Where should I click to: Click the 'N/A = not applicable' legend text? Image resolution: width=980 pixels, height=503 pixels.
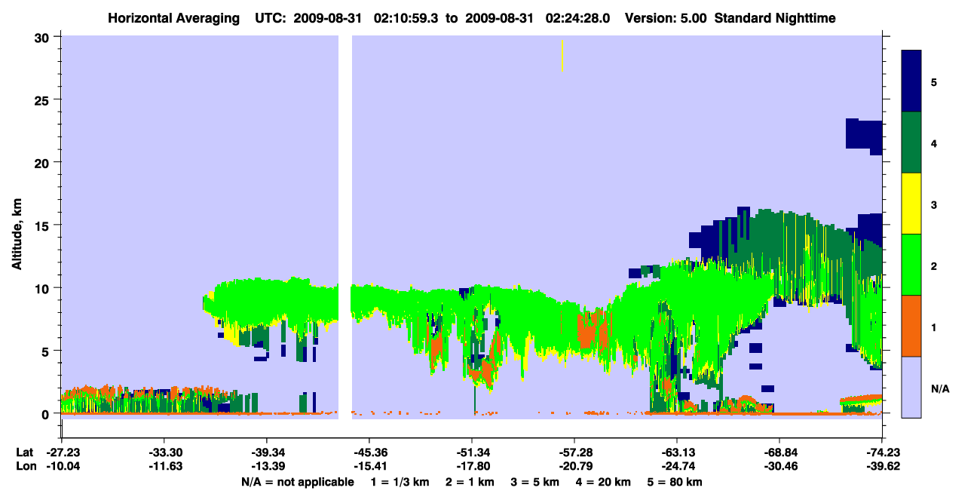297,482
